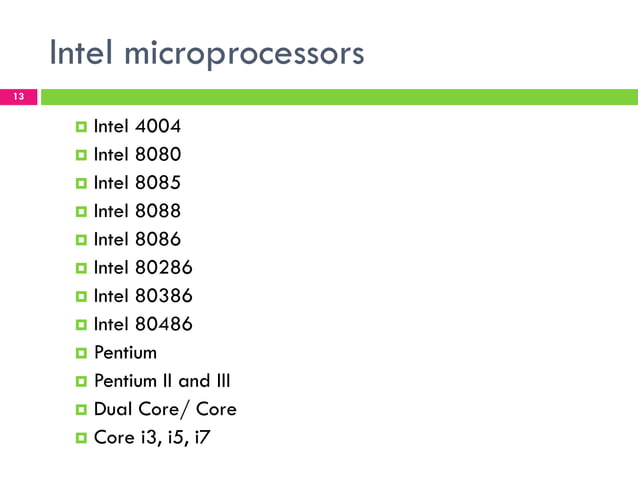Click the bullet marker next to Intel 8085
638x478 pixels.
coord(81,183)
